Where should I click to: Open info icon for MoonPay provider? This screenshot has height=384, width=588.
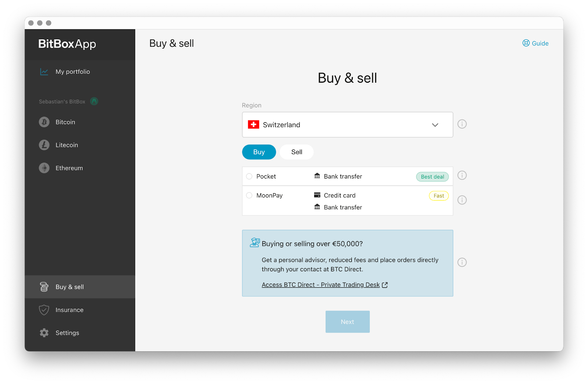(x=462, y=200)
